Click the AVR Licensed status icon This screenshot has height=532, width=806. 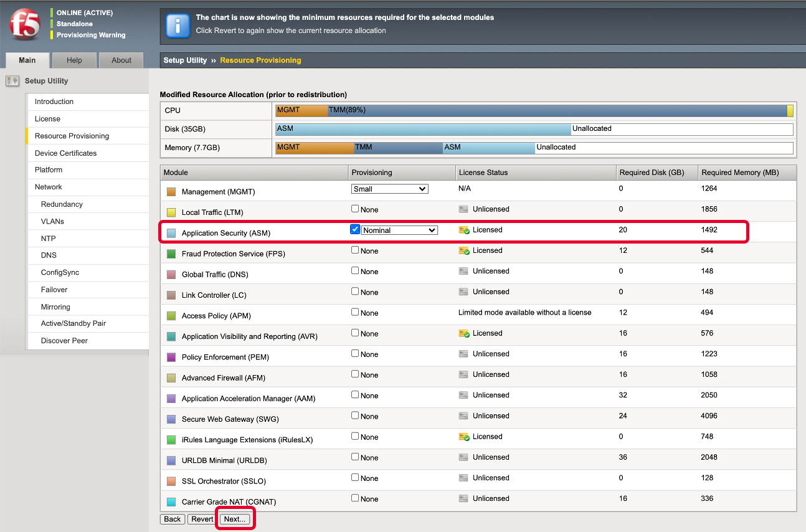[x=464, y=334]
